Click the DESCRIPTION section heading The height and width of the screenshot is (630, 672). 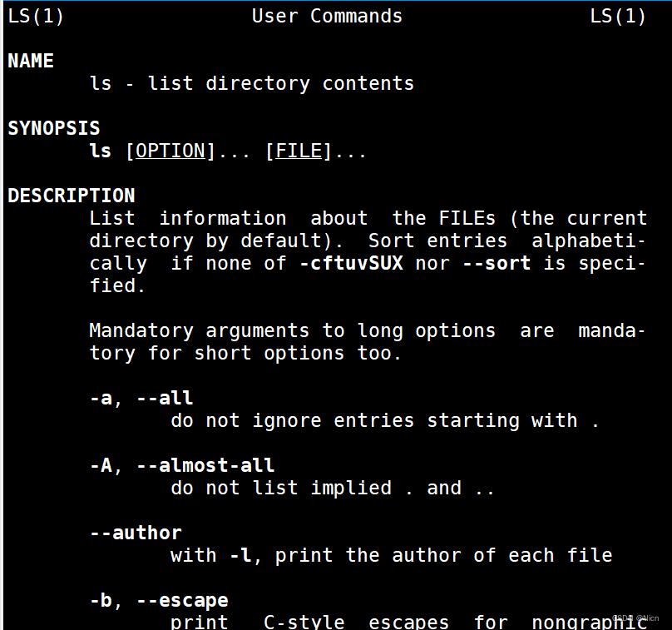coord(72,196)
